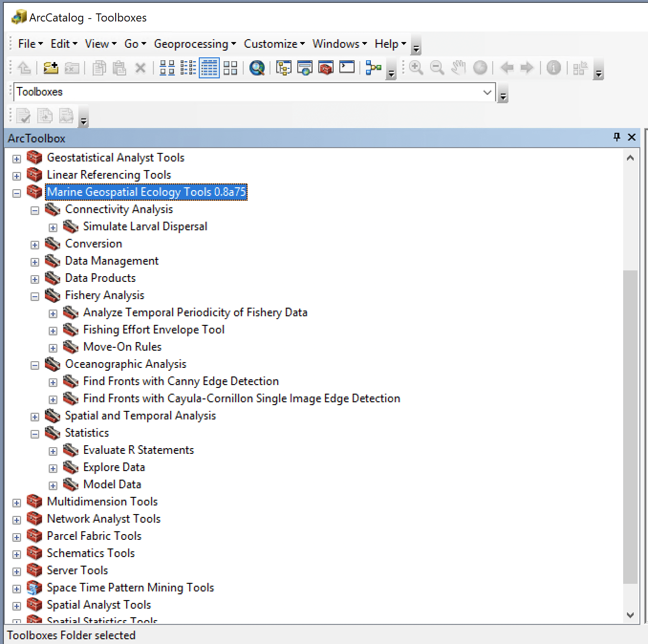
Task: Collapse the Connectivity Analysis toolset
Action: (x=35, y=210)
